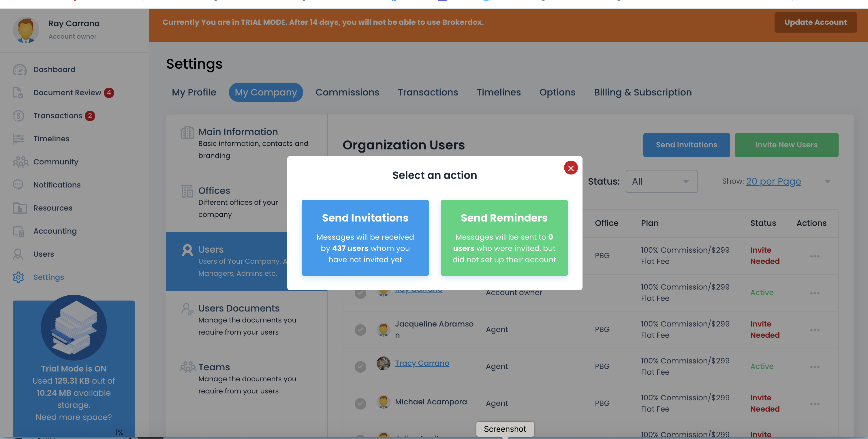Click the Accounting calculator icon
Viewport: 868px width, 439px height.
18,231
